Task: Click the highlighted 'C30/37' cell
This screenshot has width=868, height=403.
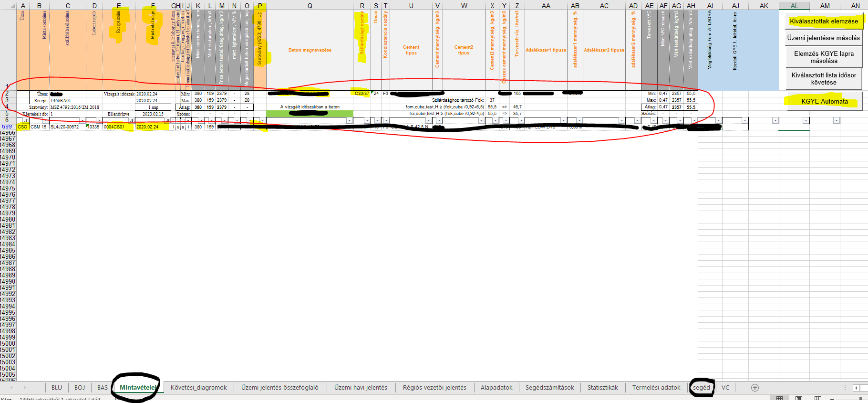Action: click(362, 94)
